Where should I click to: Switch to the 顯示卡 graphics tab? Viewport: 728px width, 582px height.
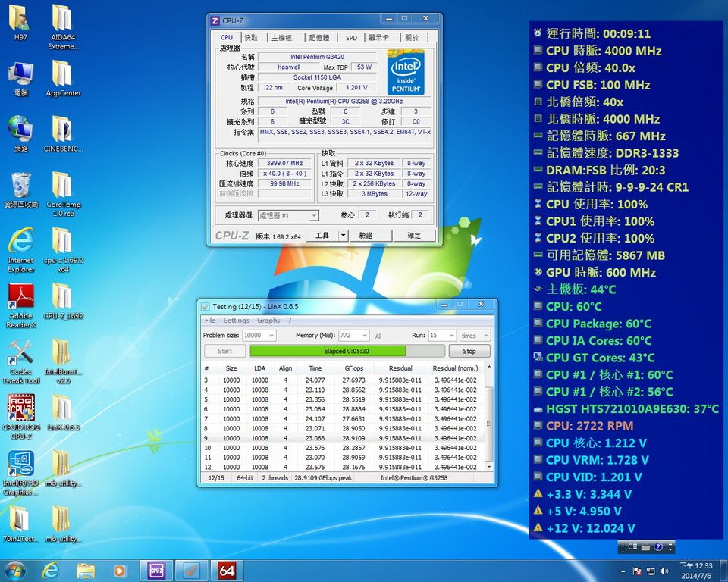(x=379, y=38)
